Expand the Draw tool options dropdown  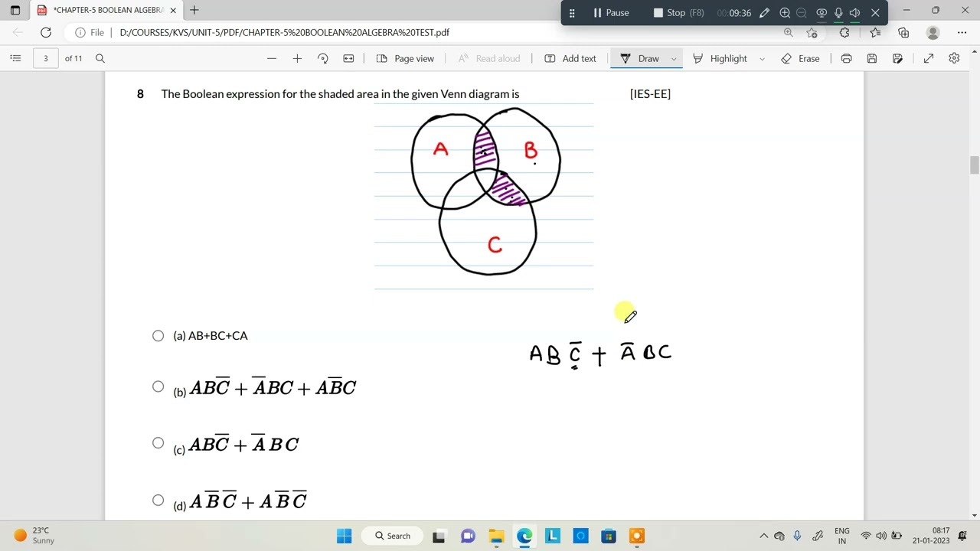(x=674, y=58)
